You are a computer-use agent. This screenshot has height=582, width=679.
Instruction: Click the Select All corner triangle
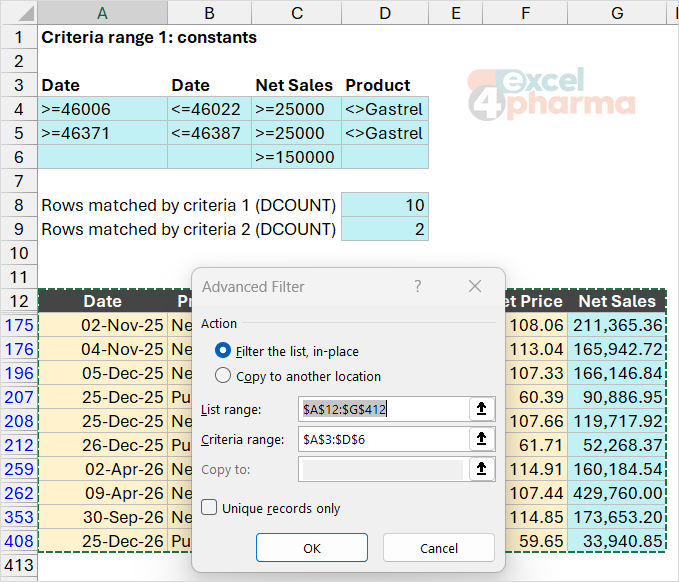click(x=26, y=13)
